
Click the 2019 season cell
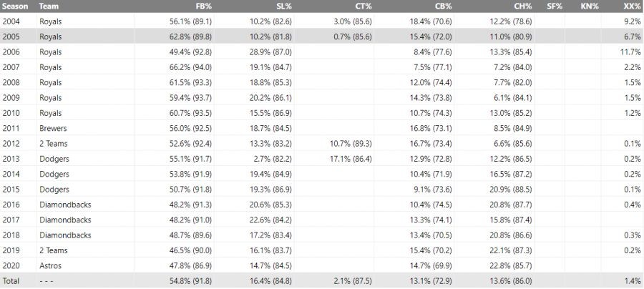pos(12,251)
